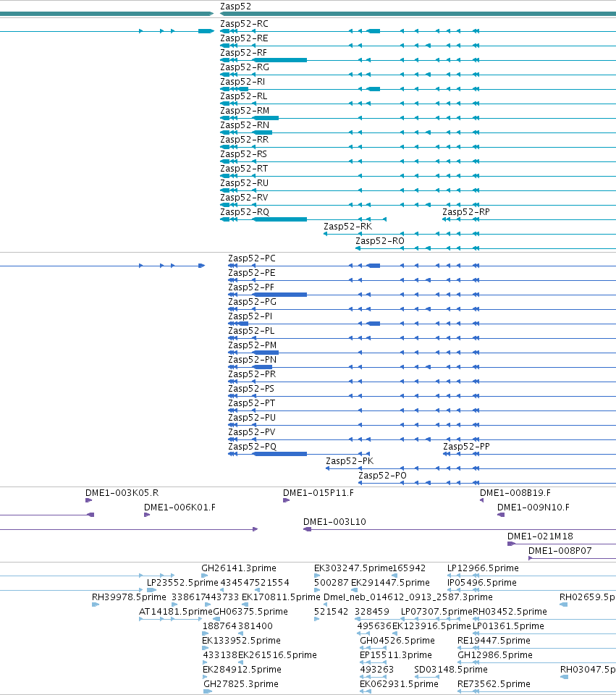This screenshot has width=616, height=695.
Task: Select the Zasp52-RQ transcript label
Action: pos(245,212)
